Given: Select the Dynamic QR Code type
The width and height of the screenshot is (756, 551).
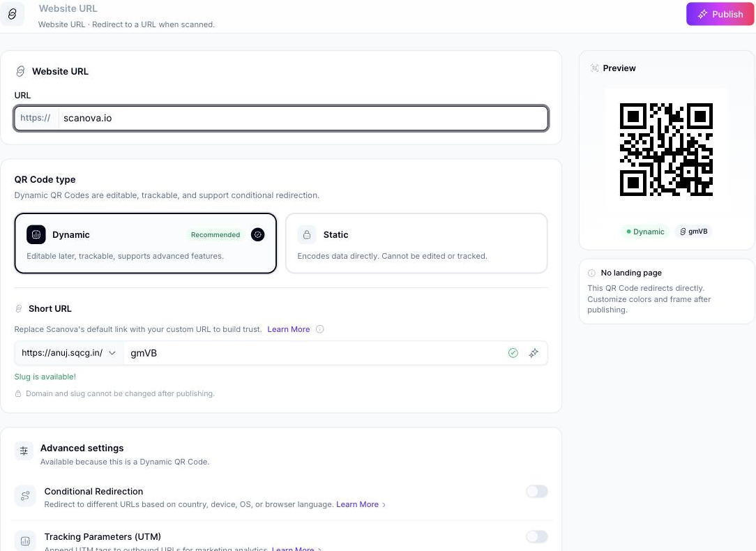Looking at the screenshot, I should click(146, 243).
